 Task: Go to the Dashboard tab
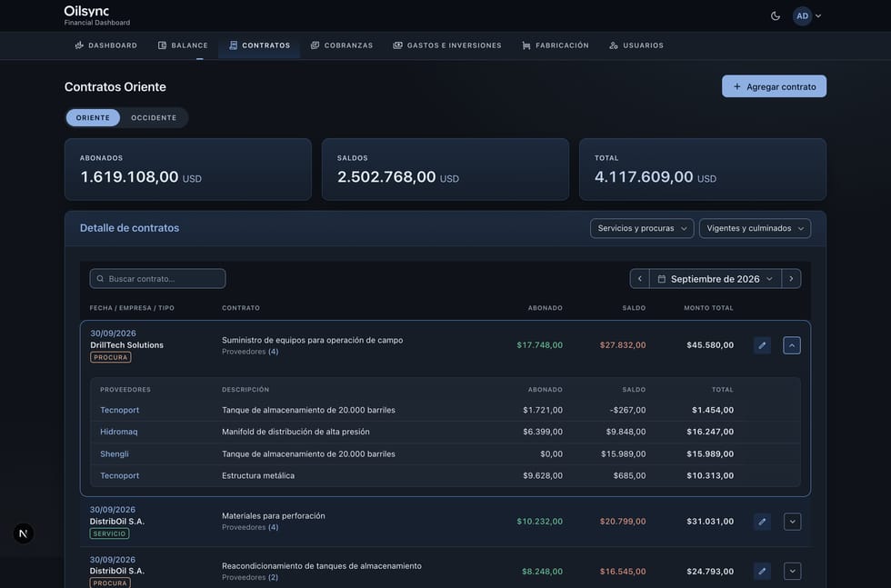pos(105,45)
